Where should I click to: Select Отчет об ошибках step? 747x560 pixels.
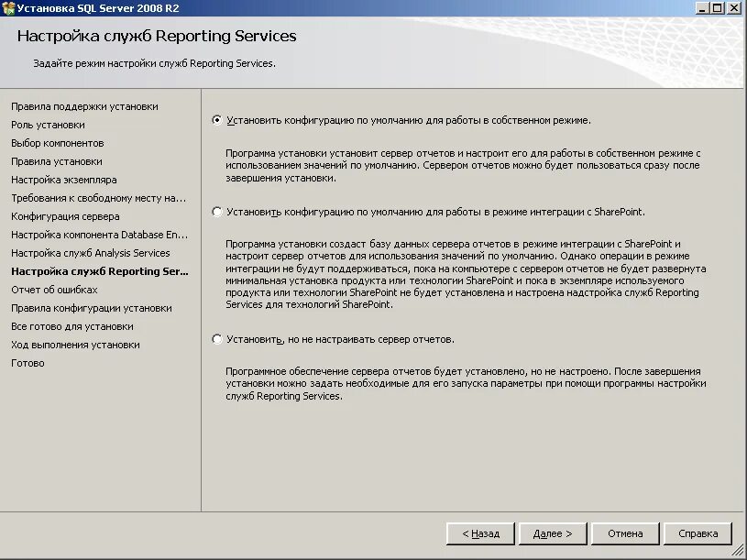pos(54,290)
